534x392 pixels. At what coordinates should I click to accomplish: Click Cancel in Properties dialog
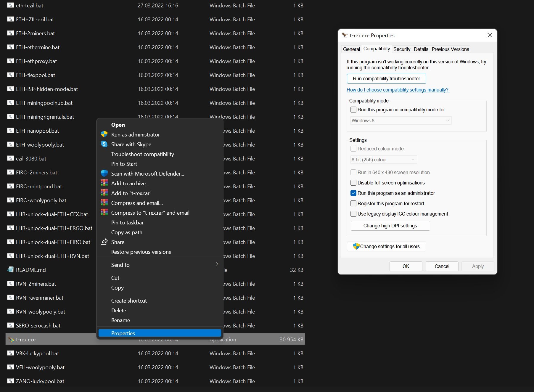click(x=442, y=266)
